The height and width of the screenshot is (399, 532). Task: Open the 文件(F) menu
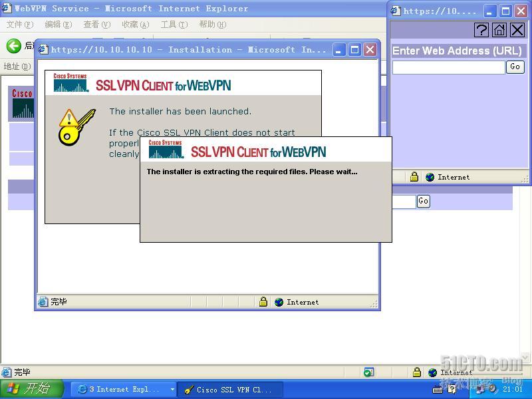click(x=20, y=25)
